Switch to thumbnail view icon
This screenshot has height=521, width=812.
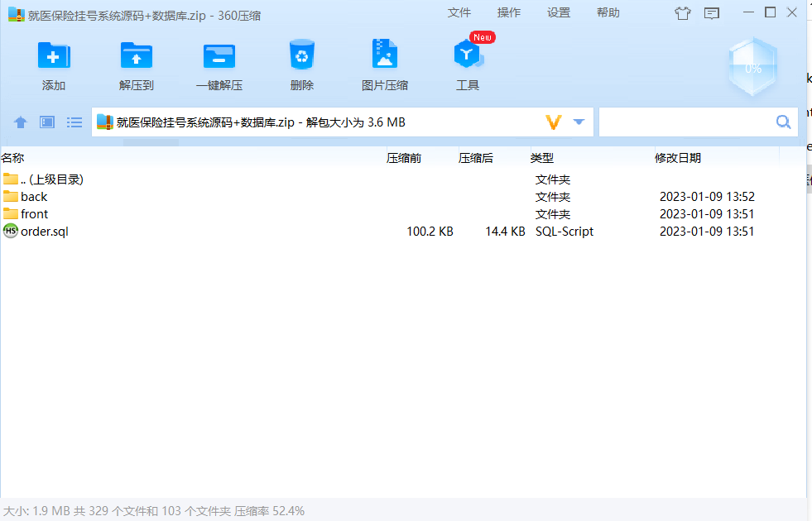47,122
